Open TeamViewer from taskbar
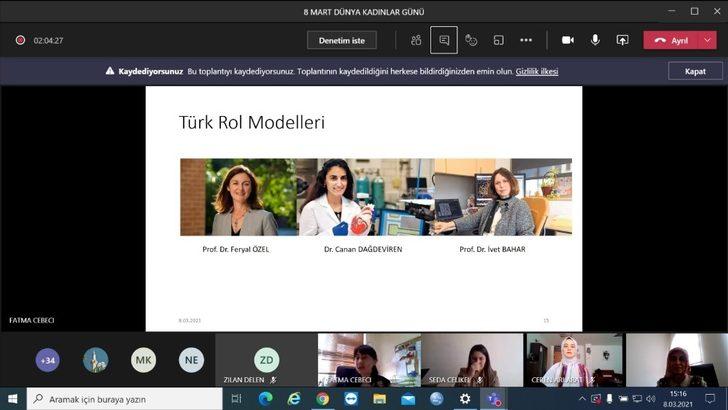 point(351,399)
